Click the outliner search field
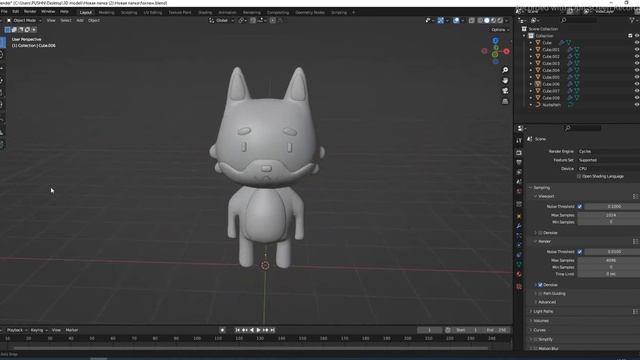This screenshot has height=360, width=640. [x=580, y=20]
